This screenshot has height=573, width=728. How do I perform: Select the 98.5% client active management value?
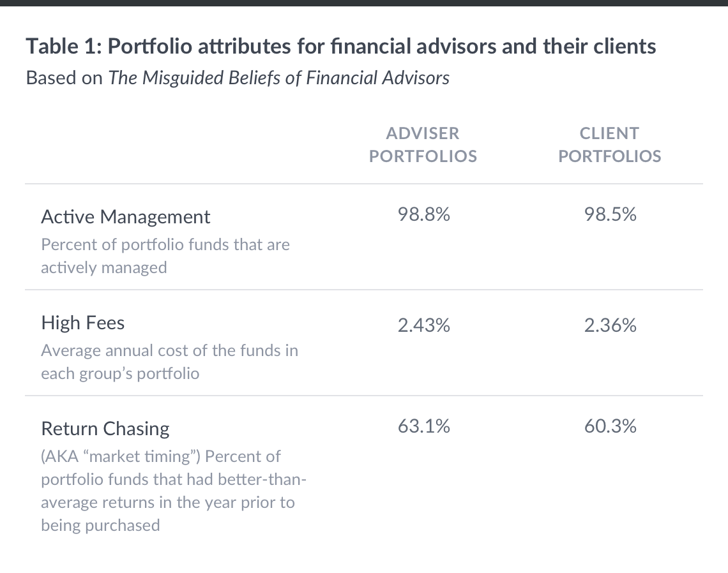point(610,215)
